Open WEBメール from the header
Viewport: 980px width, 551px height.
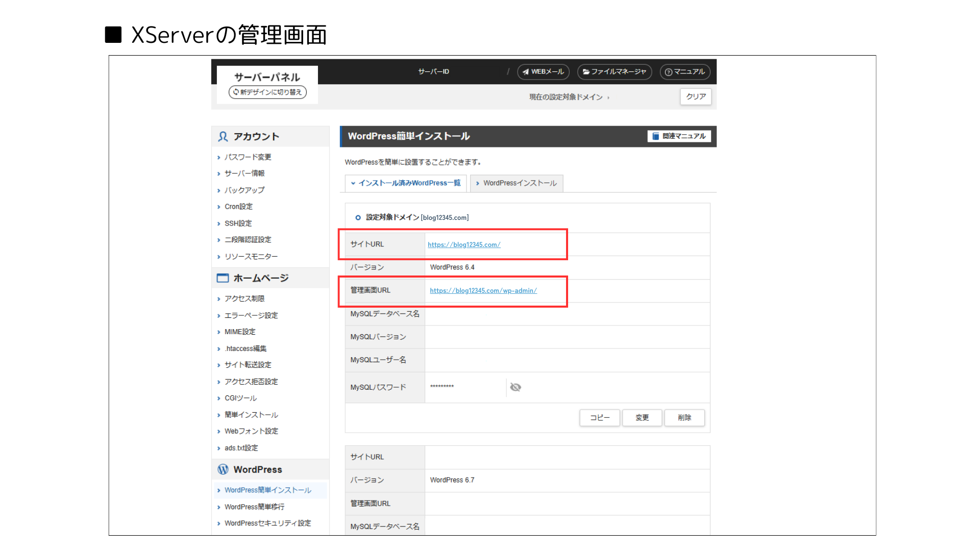[x=543, y=72]
